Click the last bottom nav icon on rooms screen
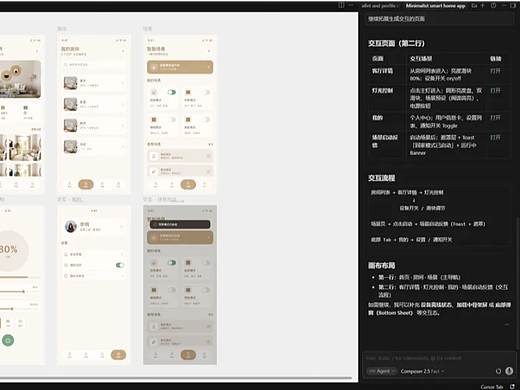This screenshot has height=390, width=520. pyautogui.click(x=118, y=184)
